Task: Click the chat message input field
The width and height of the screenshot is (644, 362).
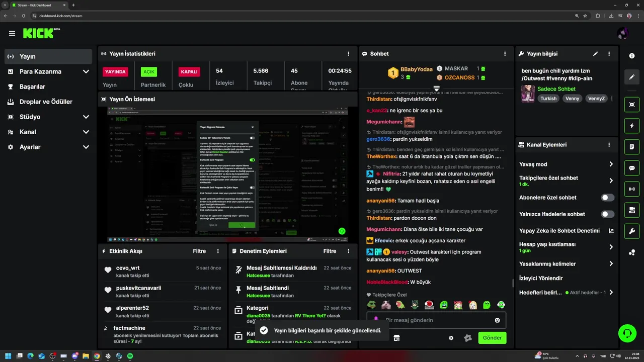Action: coord(437,320)
